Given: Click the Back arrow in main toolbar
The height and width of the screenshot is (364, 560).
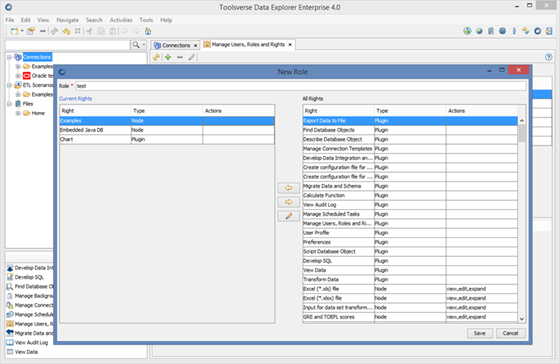Looking at the screenshot, I should pyautogui.click(x=124, y=31).
